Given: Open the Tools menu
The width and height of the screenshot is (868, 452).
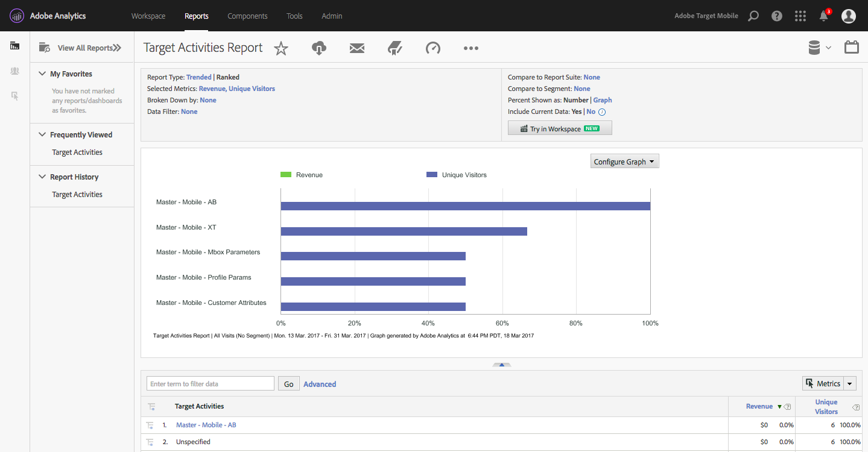Looking at the screenshot, I should point(294,16).
